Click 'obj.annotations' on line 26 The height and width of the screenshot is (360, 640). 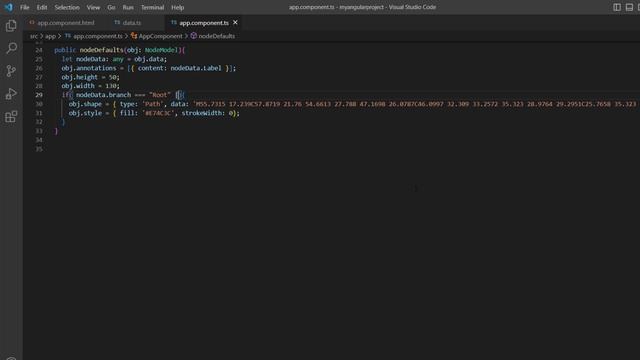coord(89,68)
